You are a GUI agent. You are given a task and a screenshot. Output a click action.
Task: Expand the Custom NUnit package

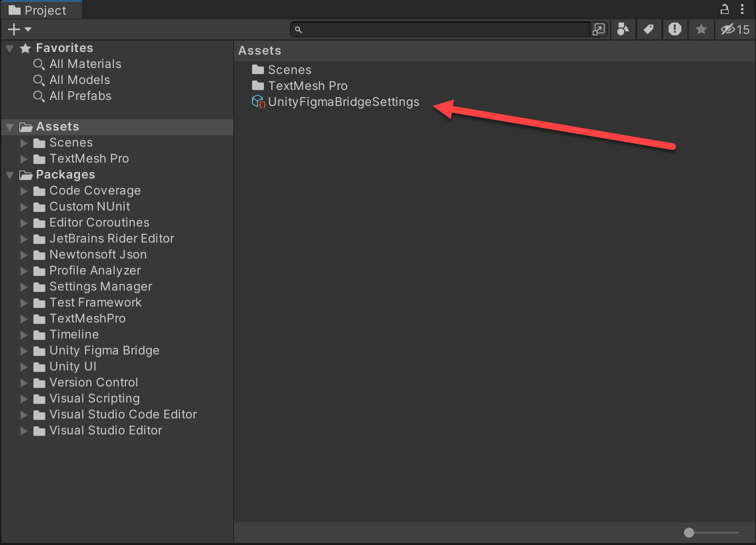[x=23, y=207]
